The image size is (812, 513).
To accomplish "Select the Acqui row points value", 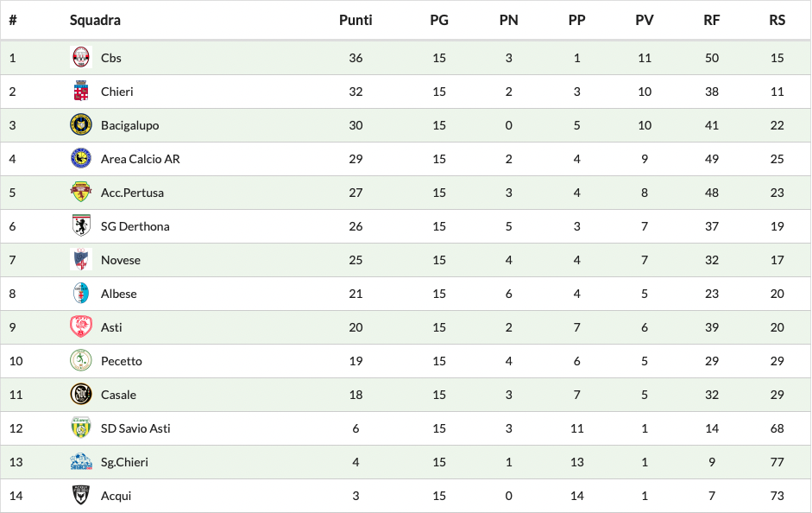I will (x=356, y=496).
